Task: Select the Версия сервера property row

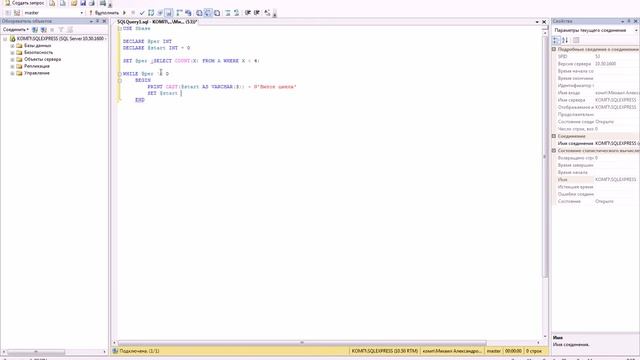Action: 598,64
